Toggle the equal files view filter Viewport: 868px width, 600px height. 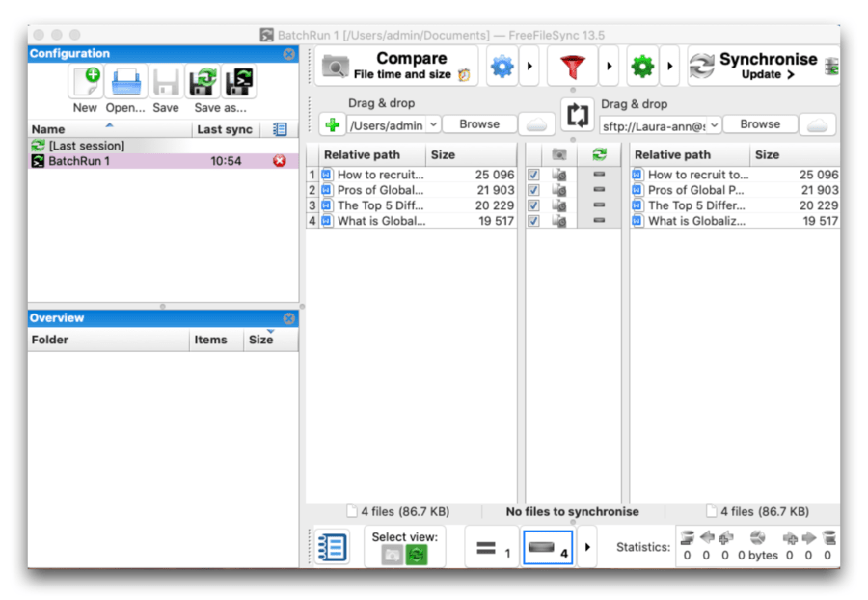coord(492,546)
